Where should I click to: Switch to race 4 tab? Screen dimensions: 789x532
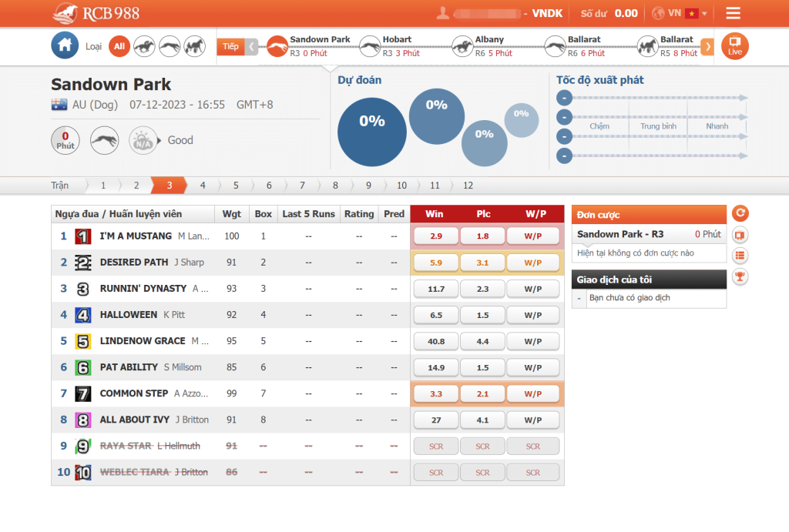(x=203, y=186)
